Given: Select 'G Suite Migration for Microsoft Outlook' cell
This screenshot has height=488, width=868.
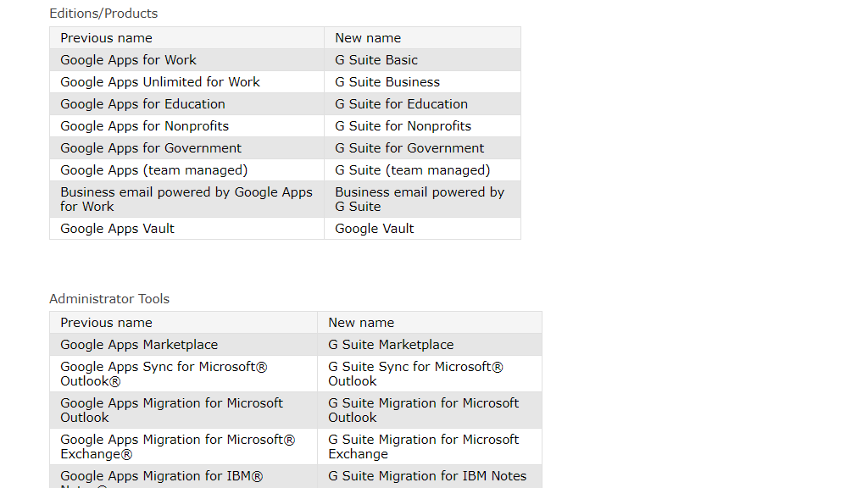Looking at the screenshot, I should [x=430, y=410].
